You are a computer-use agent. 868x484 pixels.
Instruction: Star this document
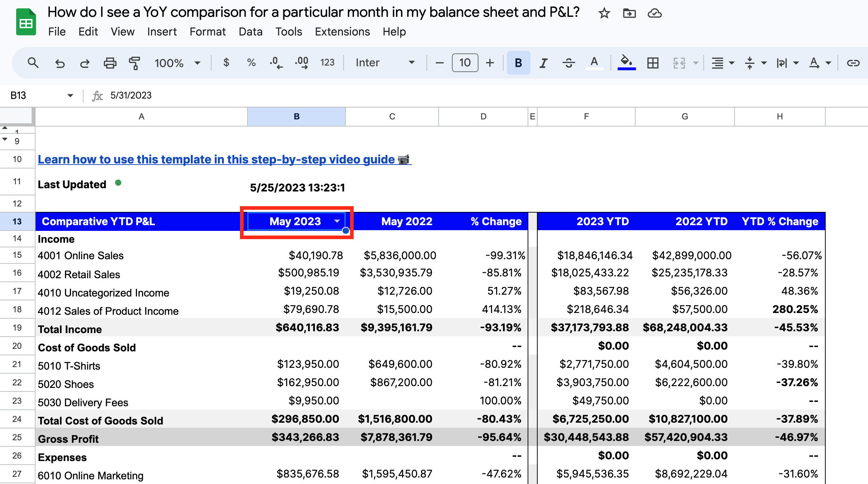click(604, 14)
